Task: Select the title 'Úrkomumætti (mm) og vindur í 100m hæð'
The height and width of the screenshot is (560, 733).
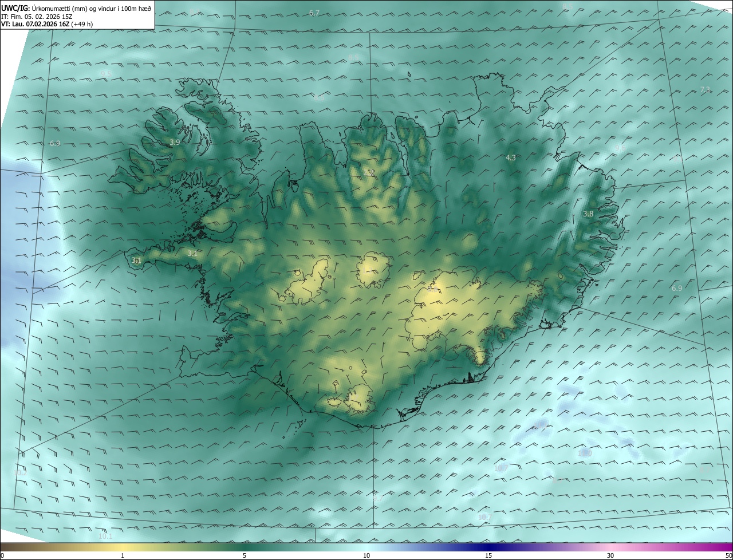Action: [91, 9]
